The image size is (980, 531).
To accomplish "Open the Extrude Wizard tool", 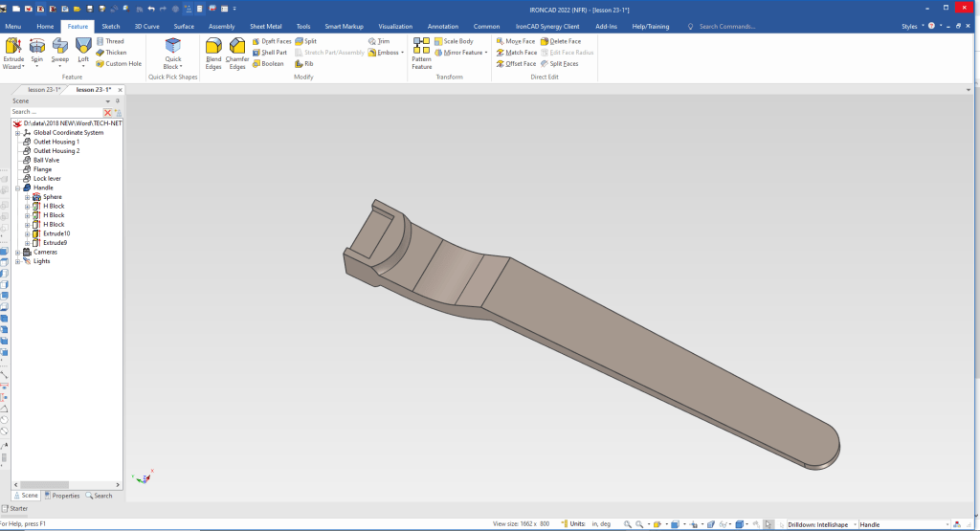I will tap(13, 51).
